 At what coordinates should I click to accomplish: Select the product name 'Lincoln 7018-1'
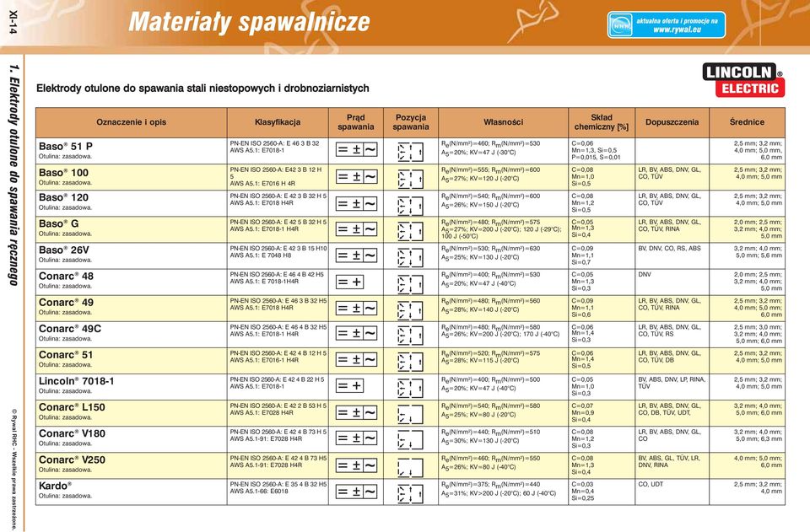click(77, 381)
